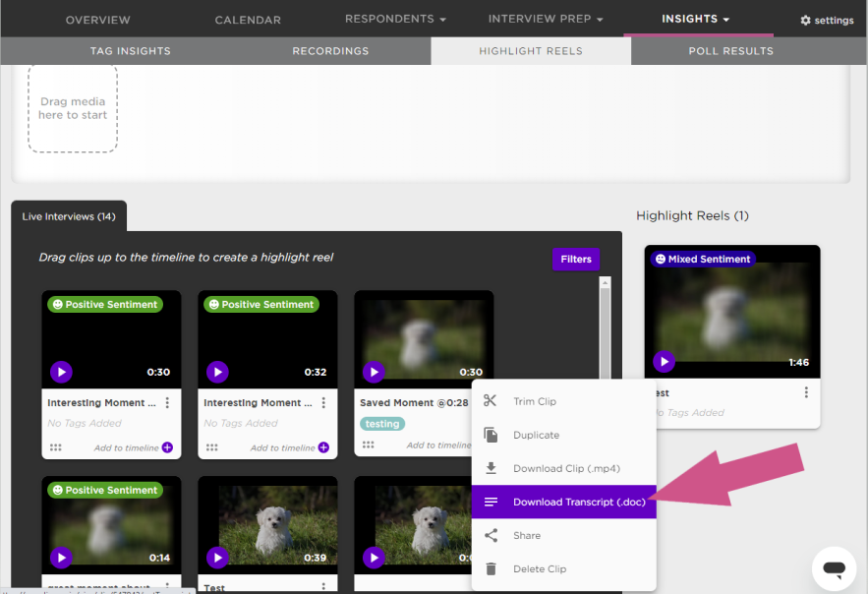Click Positive Sentiment badge on 0:32 clip
This screenshot has width=868, height=594.
(x=261, y=305)
